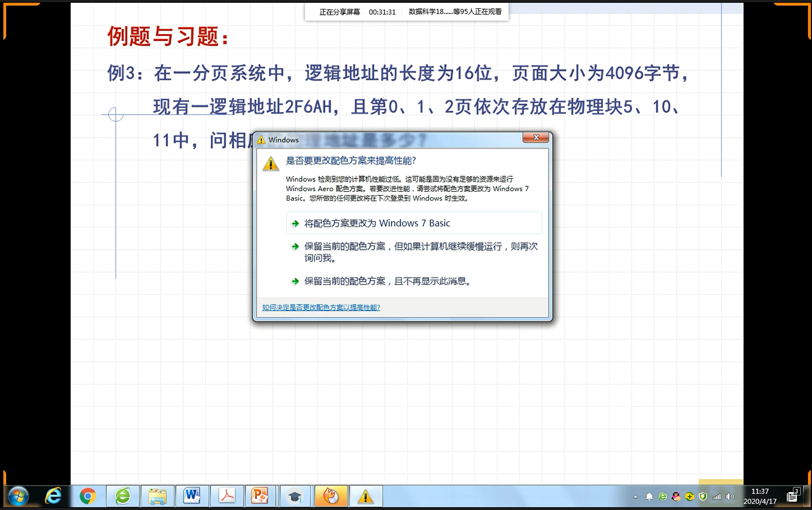Click the 正在分享屏幕 sharing status label
The image size is (812, 510).
pyautogui.click(x=340, y=12)
